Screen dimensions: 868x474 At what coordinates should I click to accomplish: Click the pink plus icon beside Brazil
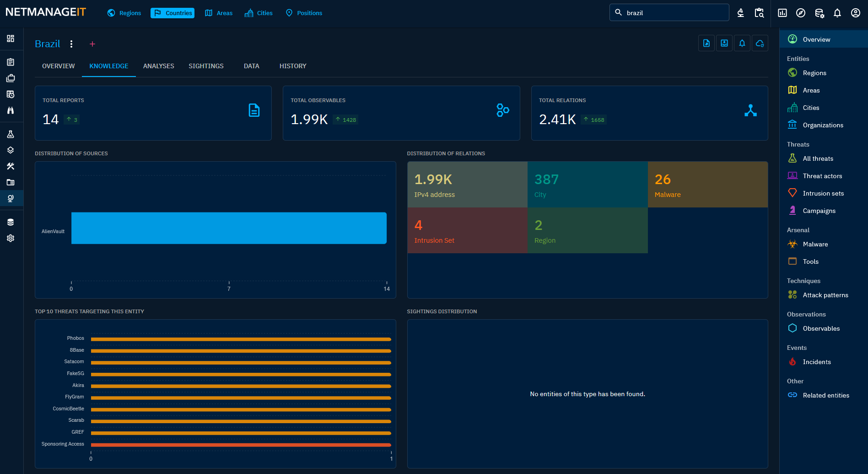tap(92, 44)
